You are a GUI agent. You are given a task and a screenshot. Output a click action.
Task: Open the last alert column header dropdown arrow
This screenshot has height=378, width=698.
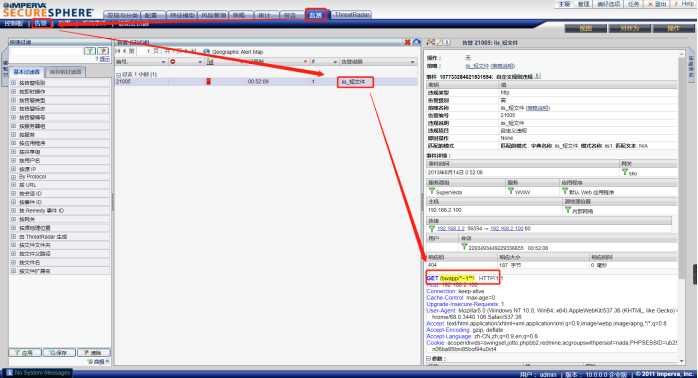(x=413, y=62)
